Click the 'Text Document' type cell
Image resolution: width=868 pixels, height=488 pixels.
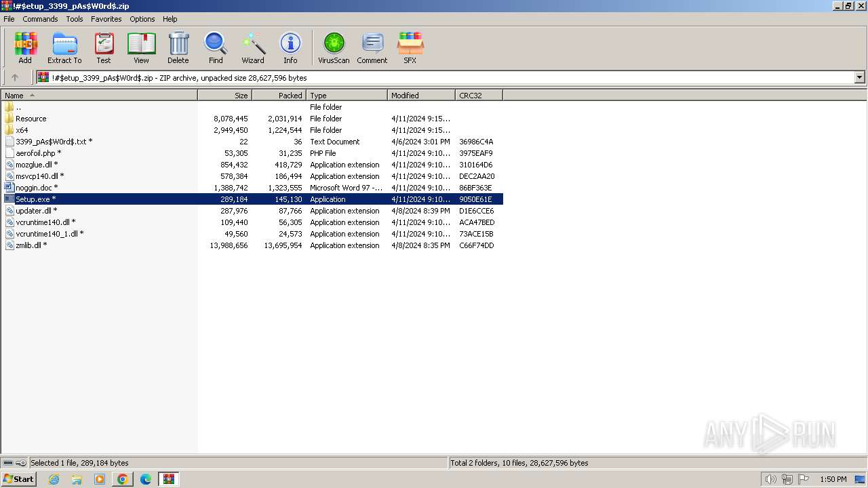point(335,142)
